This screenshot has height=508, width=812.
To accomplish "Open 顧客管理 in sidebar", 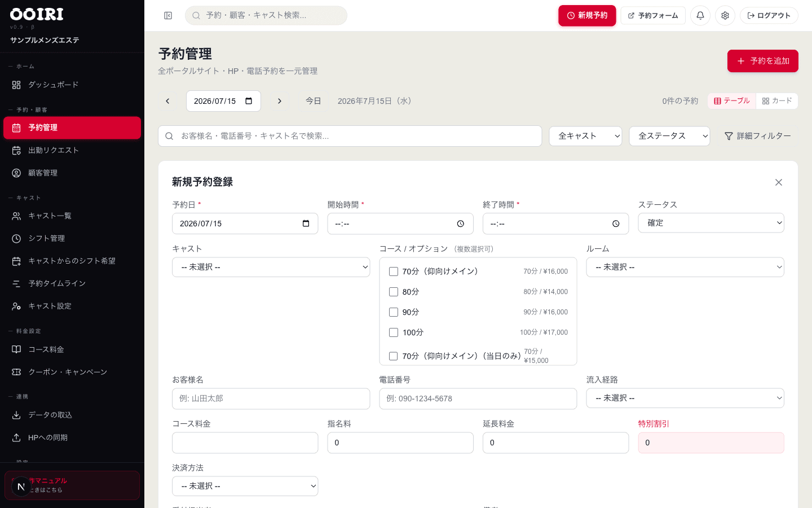I will [x=72, y=173].
